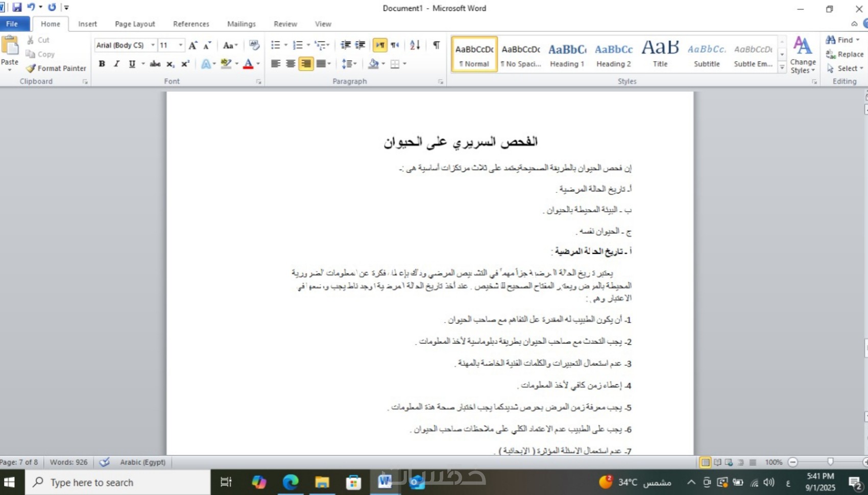The width and height of the screenshot is (868, 495).
Task: Toggle show paragraph marks pilcrow
Action: click(437, 45)
